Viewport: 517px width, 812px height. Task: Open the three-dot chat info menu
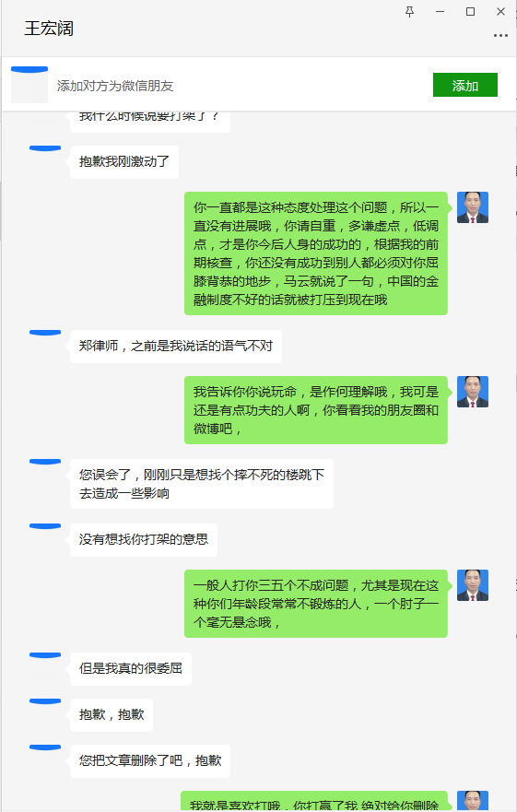[500, 35]
